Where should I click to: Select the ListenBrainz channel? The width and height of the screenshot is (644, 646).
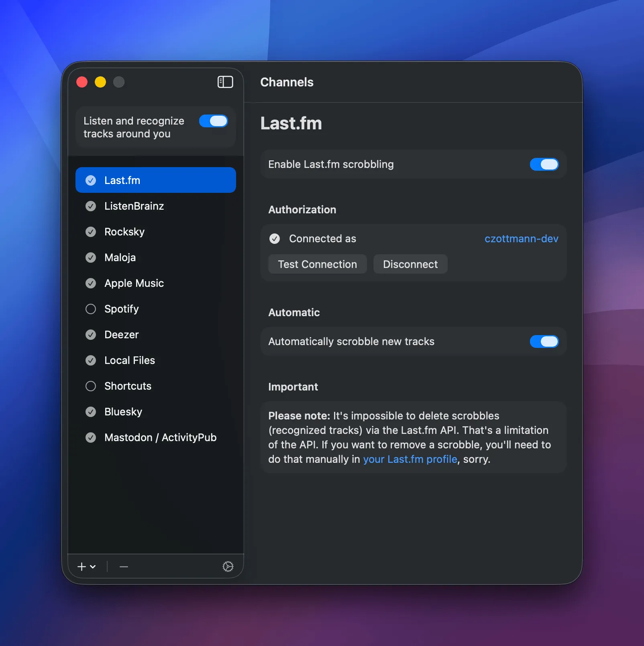tap(156, 206)
